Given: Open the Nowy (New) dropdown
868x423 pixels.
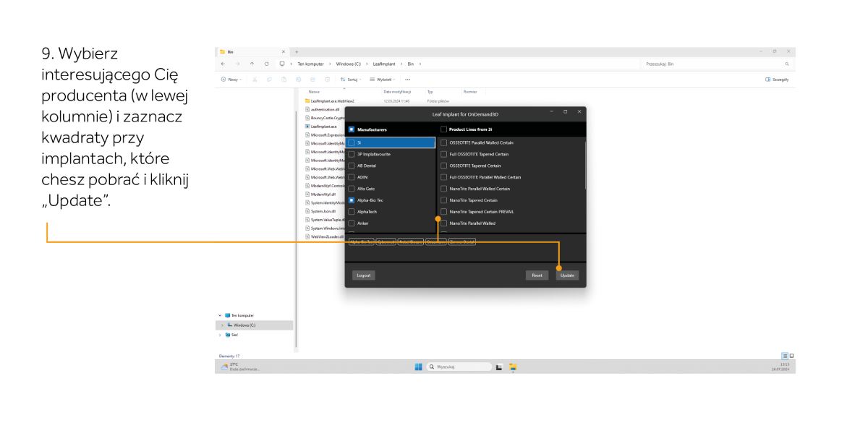Looking at the screenshot, I should click(x=231, y=79).
